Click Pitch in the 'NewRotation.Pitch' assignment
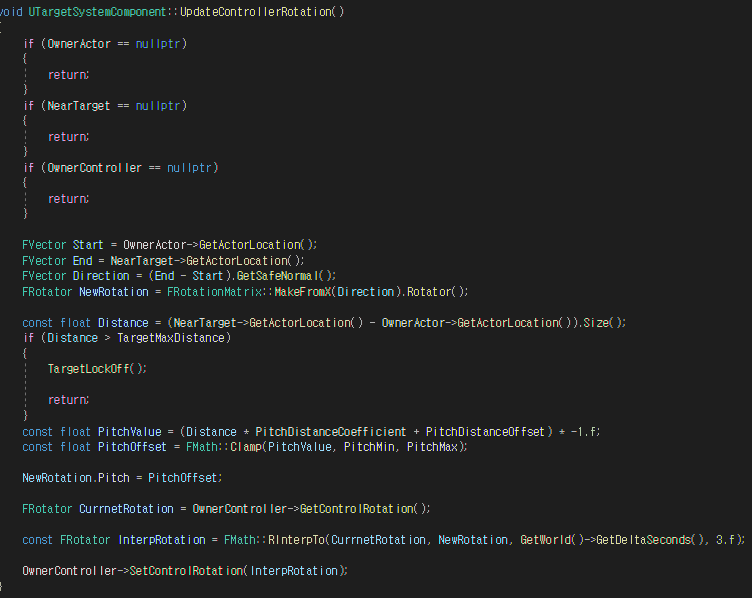The image size is (752, 598). [x=114, y=478]
